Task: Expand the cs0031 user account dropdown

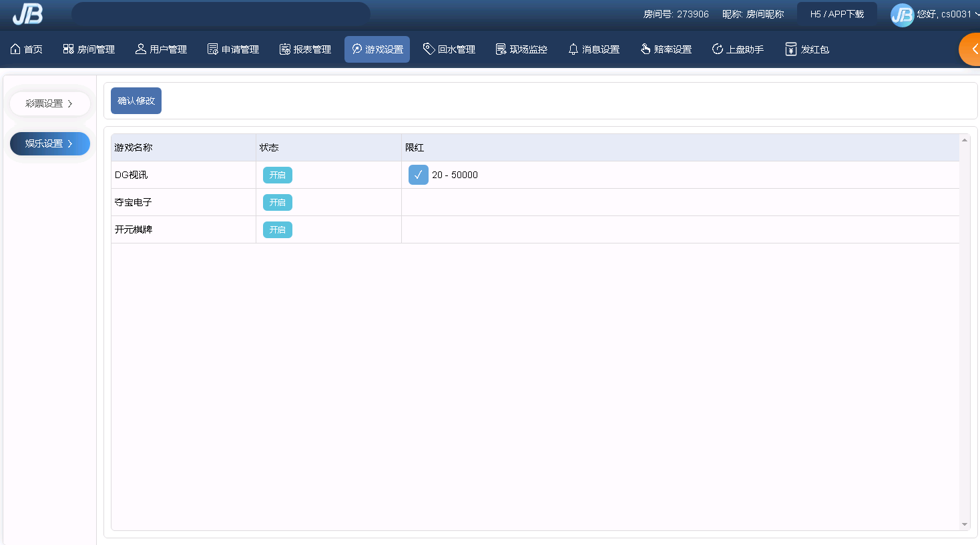Action: coord(976,14)
